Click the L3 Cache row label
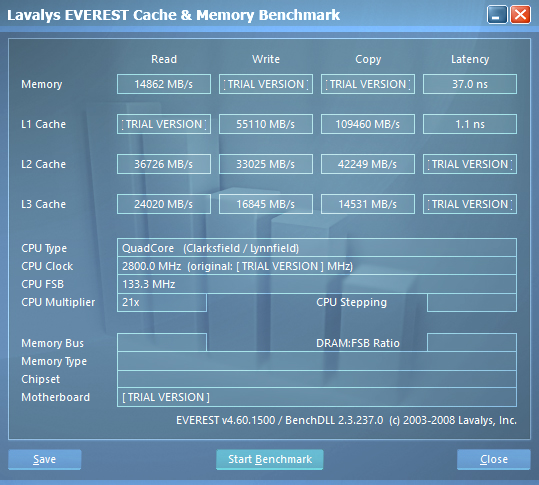 pos(43,204)
